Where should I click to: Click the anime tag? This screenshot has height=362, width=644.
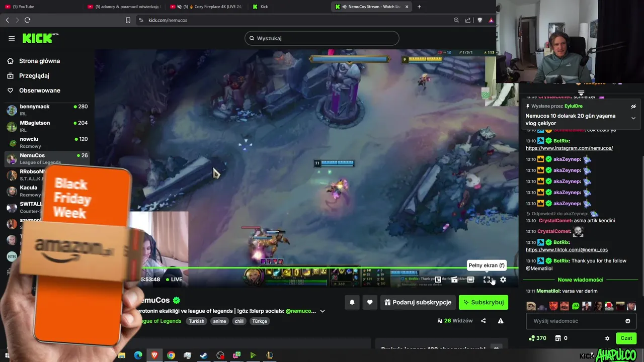pos(219,321)
